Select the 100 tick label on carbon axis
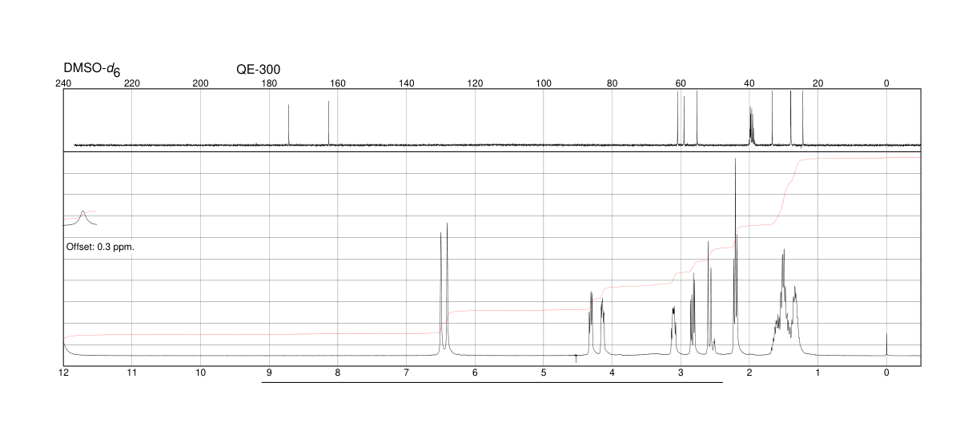The image size is (980, 423). click(544, 83)
